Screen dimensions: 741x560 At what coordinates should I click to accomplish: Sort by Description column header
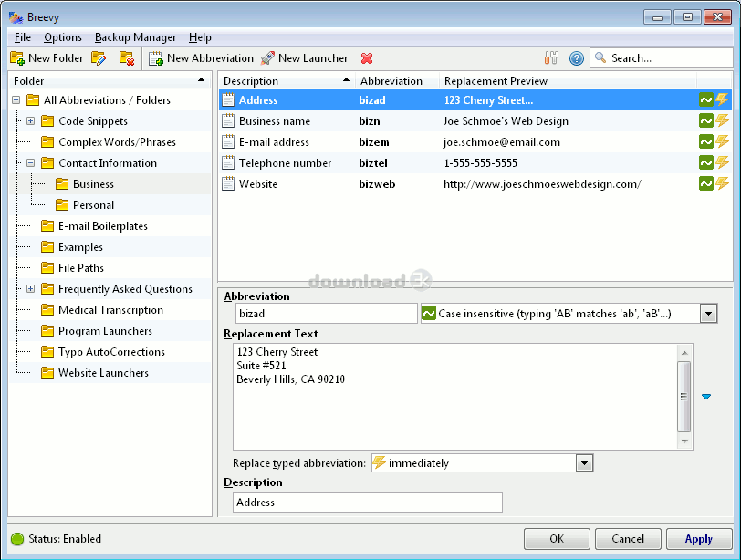click(x=287, y=81)
